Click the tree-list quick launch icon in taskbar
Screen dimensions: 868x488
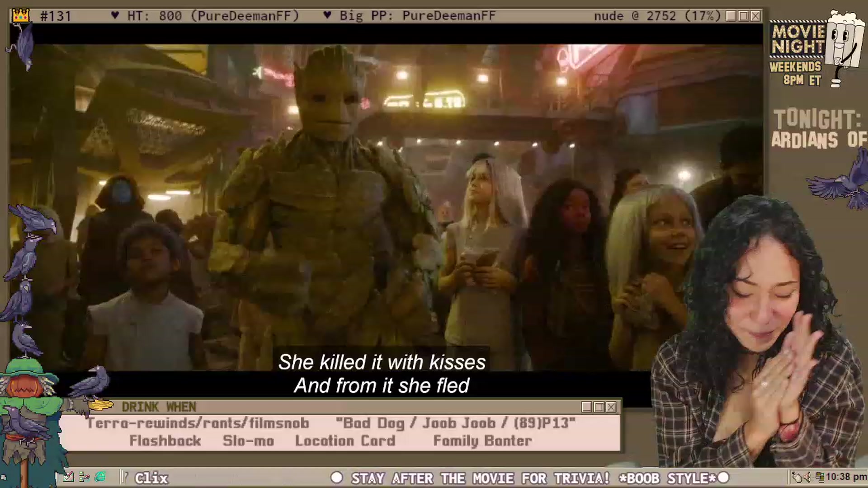84,477
